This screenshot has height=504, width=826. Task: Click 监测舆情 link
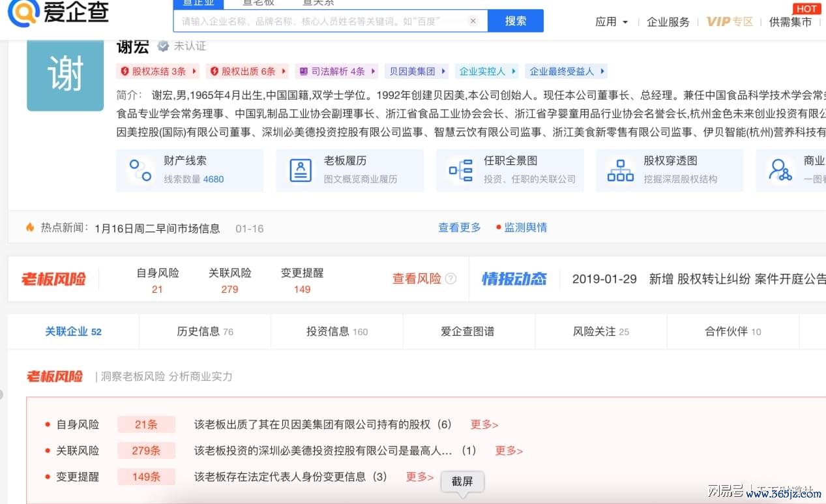pos(525,228)
